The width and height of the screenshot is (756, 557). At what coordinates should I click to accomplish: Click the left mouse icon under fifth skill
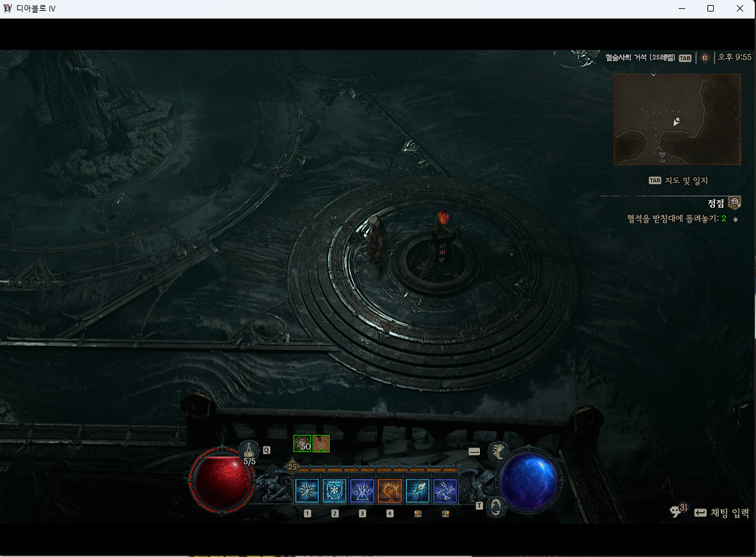click(418, 514)
